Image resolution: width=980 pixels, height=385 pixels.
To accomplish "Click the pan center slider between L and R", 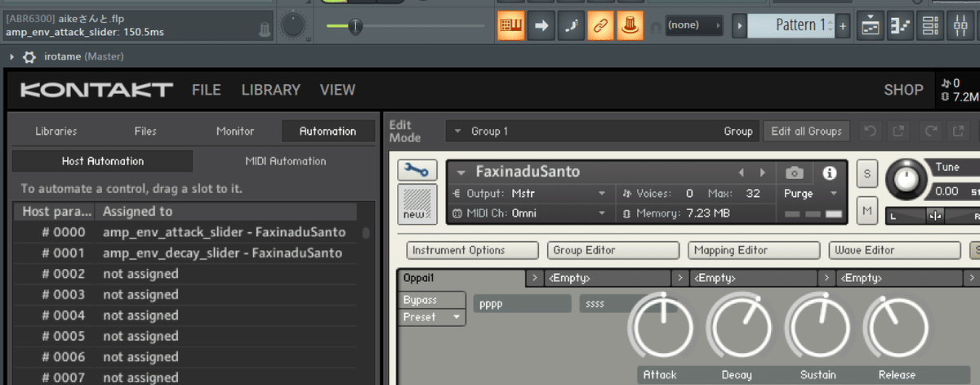I will point(935,216).
